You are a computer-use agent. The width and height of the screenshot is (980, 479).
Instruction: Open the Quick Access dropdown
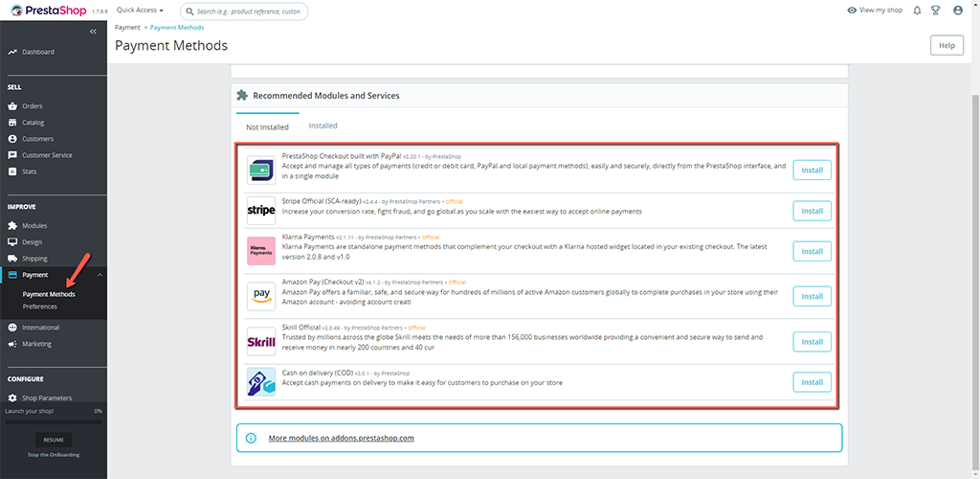coord(140,11)
